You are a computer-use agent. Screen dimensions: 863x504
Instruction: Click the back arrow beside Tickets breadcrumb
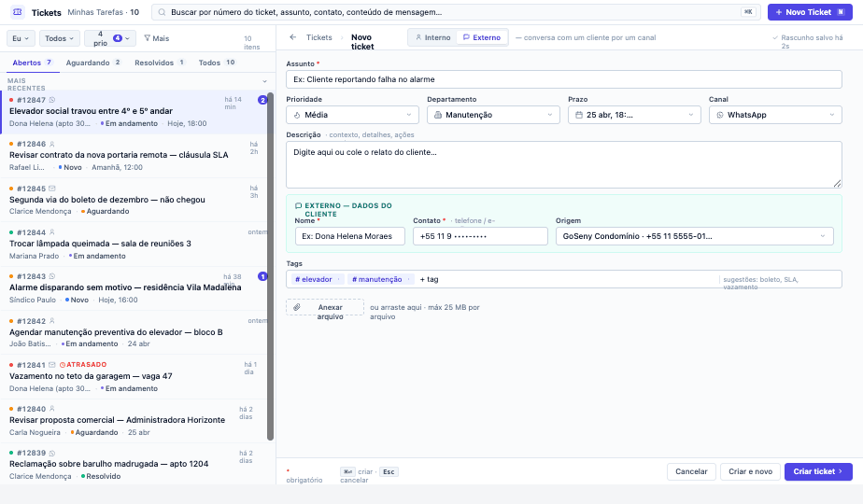pos(293,37)
